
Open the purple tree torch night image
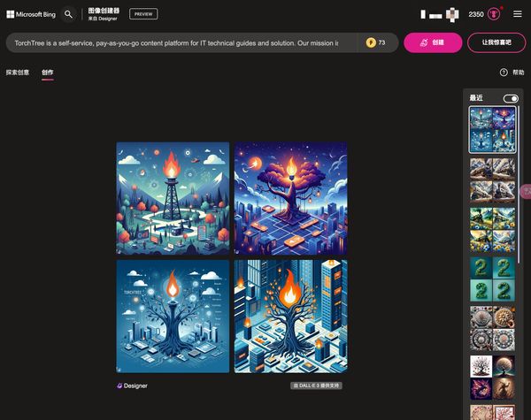(x=290, y=198)
